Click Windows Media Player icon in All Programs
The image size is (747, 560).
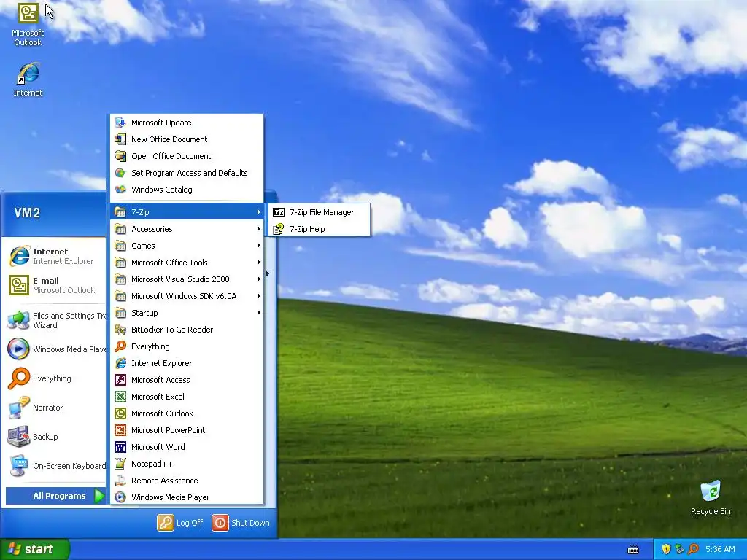[x=120, y=497]
